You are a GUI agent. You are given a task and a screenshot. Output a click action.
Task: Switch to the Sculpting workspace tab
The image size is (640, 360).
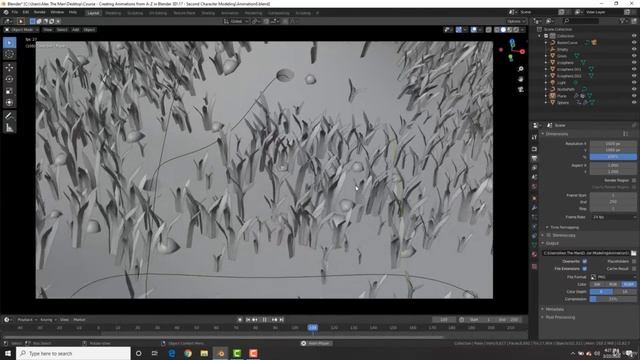(x=135, y=13)
